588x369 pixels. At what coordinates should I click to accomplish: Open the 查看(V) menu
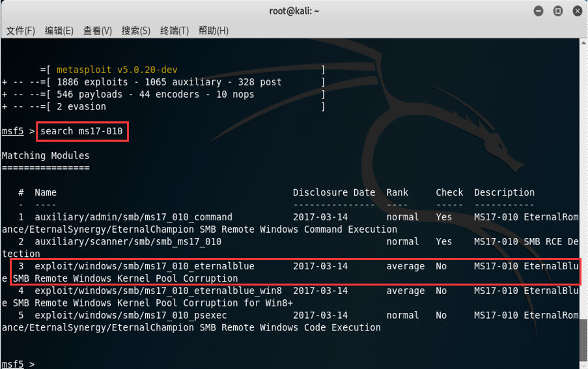click(98, 31)
